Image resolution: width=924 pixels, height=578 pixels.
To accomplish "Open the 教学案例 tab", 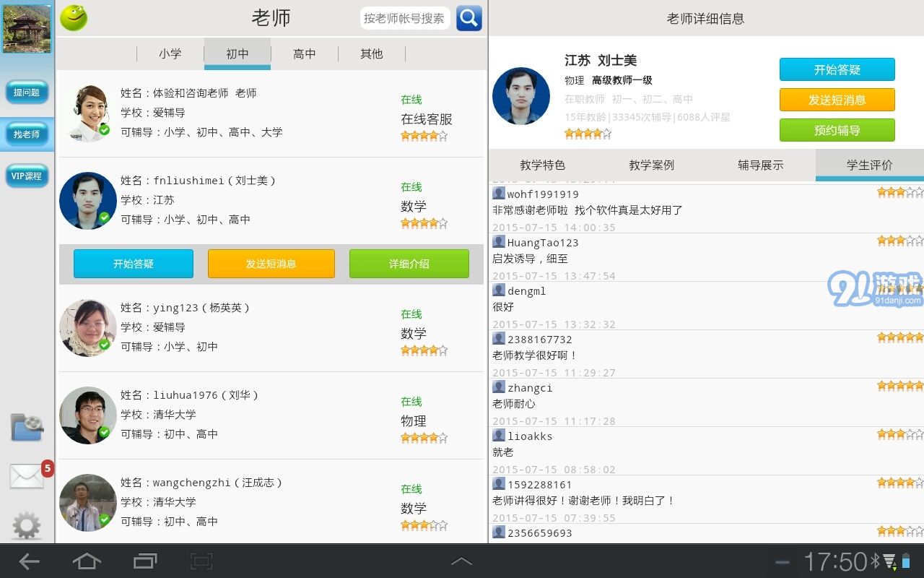I will pos(652,165).
